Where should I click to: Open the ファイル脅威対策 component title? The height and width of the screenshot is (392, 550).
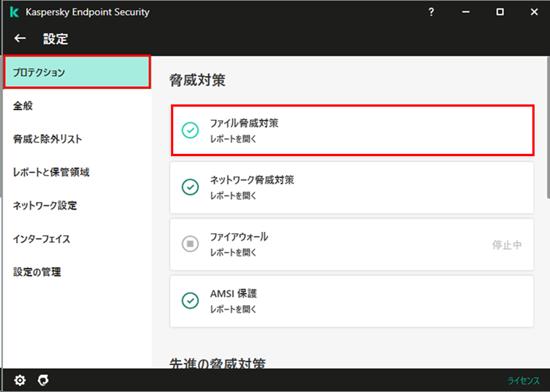(244, 124)
